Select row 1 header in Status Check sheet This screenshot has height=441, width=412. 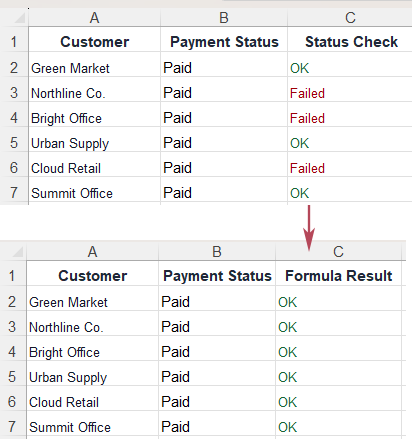point(14,39)
